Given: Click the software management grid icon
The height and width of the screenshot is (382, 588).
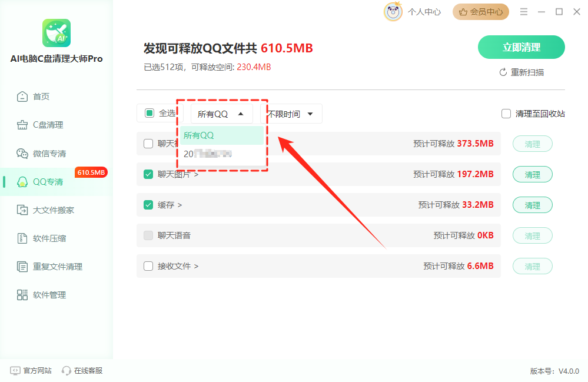Looking at the screenshot, I should (x=22, y=295).
